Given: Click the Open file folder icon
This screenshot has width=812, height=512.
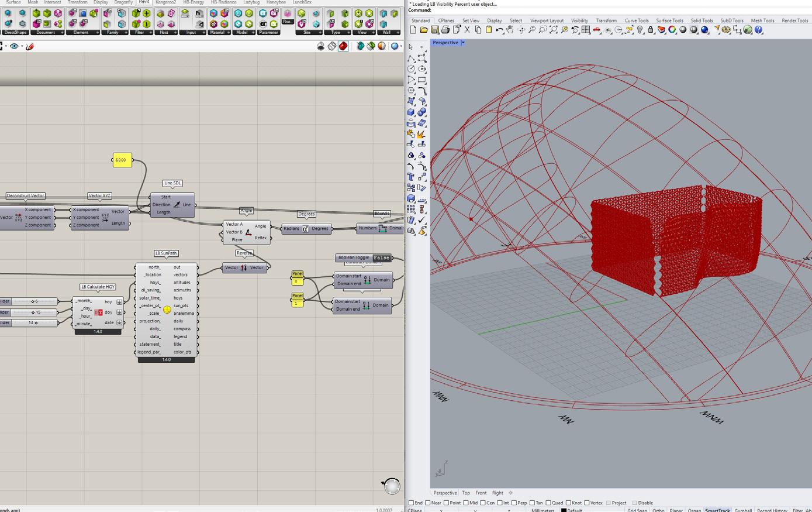Looking at the screenshot, I should (424, 30).
